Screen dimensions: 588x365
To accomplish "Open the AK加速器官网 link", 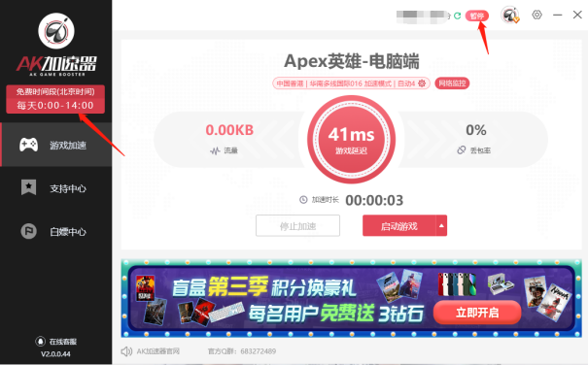I will tap(157, 351).
